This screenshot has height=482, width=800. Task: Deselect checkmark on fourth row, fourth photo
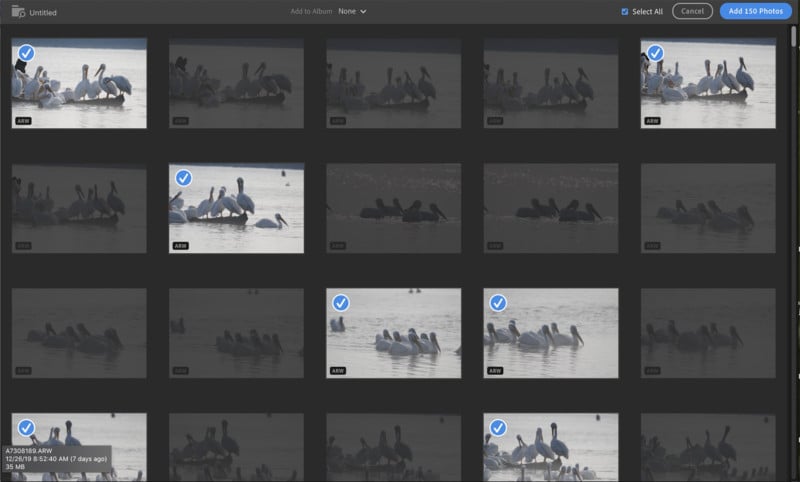(498, 427)
